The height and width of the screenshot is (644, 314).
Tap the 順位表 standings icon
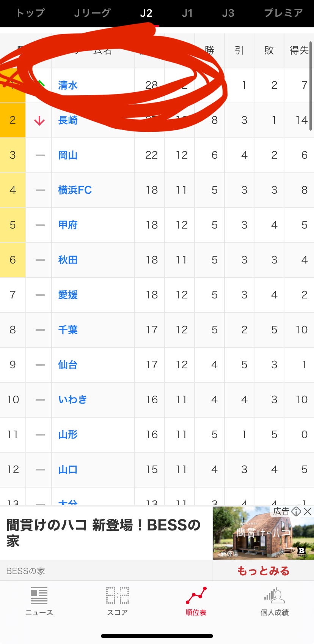(196, 600)
